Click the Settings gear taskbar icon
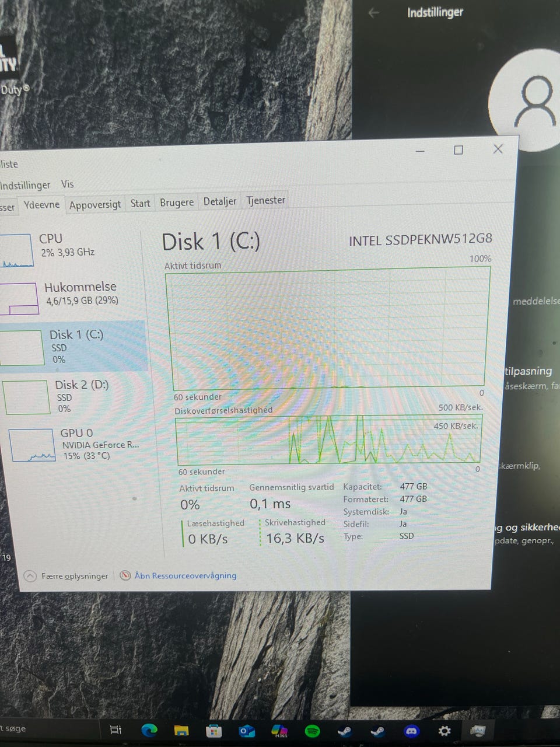Image resolution: width=560 pixels, height=747 pixels. pyautogui.click(x=444, y=731)
